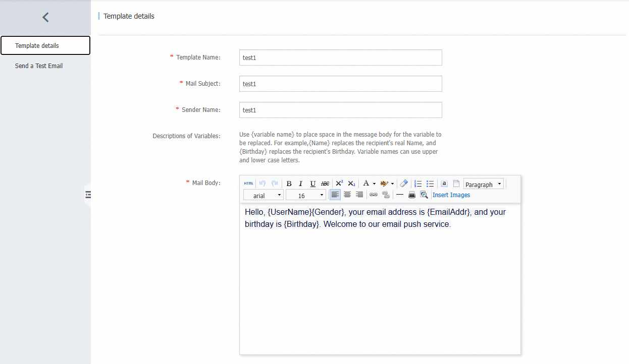Open Send a Test Email in sidebar
This screenshot has height=364, width=629.
[x=39, y=66]
